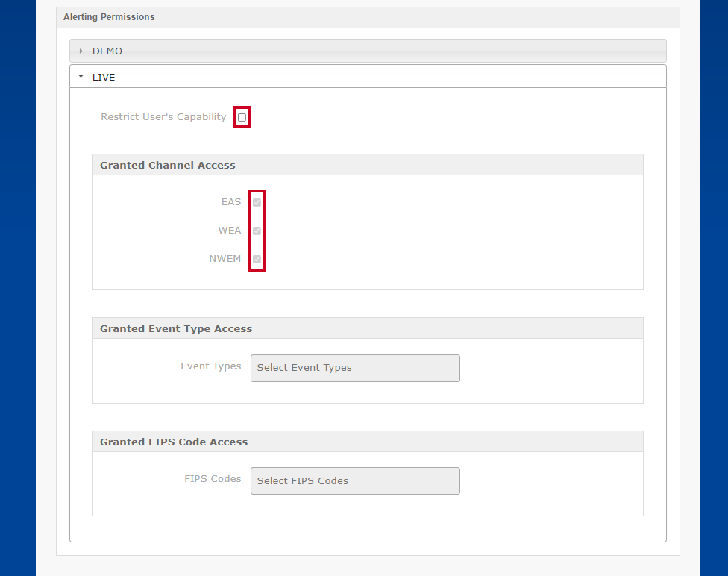This screenshot has height=576, width=728.
Task: Click the FIPS Codes label
Action: pyautogui.click(x=213, y=479)
